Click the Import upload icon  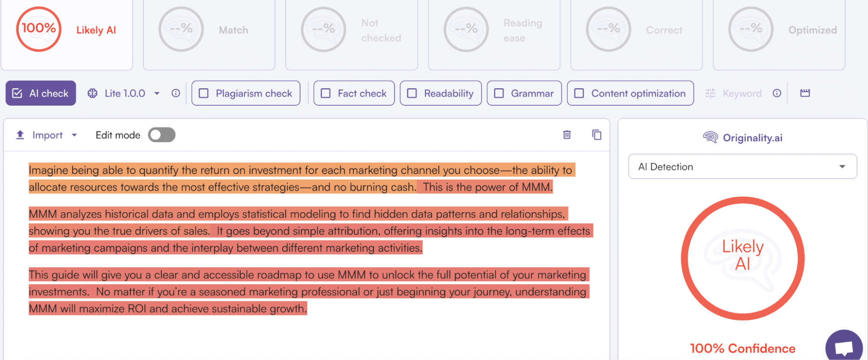[20, 135]
